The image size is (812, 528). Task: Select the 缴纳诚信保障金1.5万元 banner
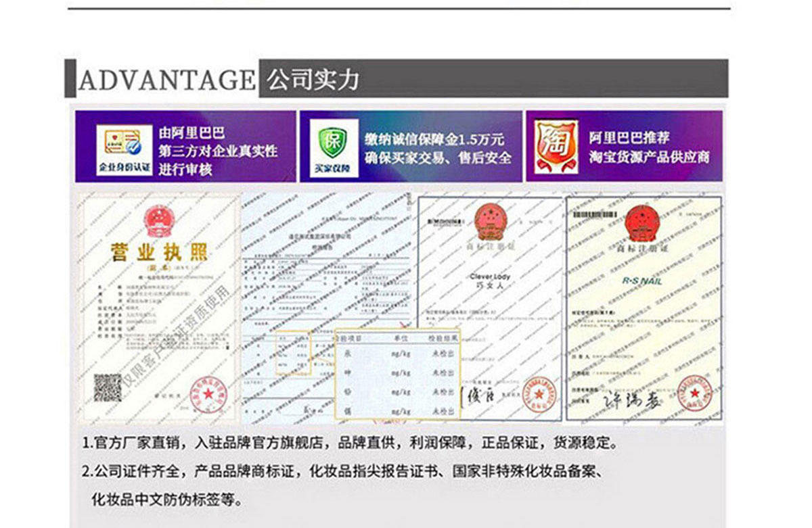[x=411, y=147]
